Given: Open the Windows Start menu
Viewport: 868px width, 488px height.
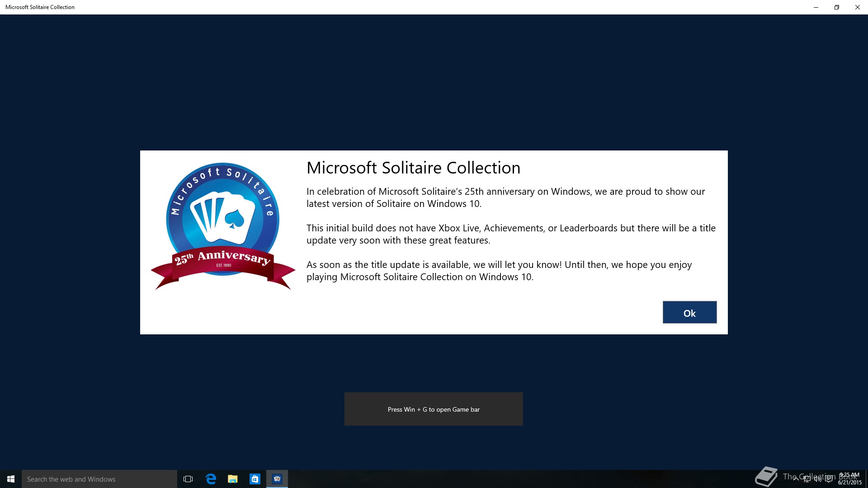Looking at the screenshot, I should [11, 479].
